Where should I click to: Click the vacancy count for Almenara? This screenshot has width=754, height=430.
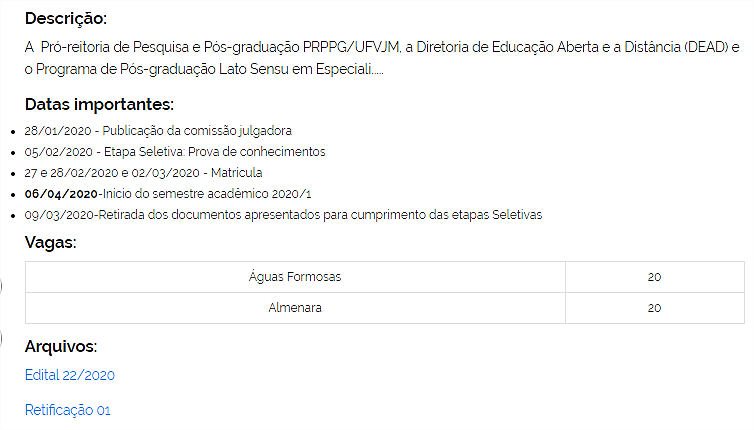click(x=654, y=308)
